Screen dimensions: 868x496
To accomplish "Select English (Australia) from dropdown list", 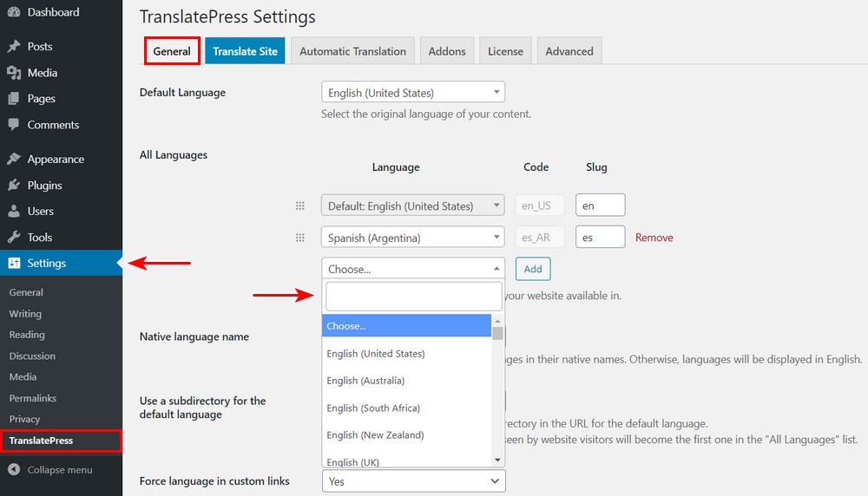I will coord(406,381).
